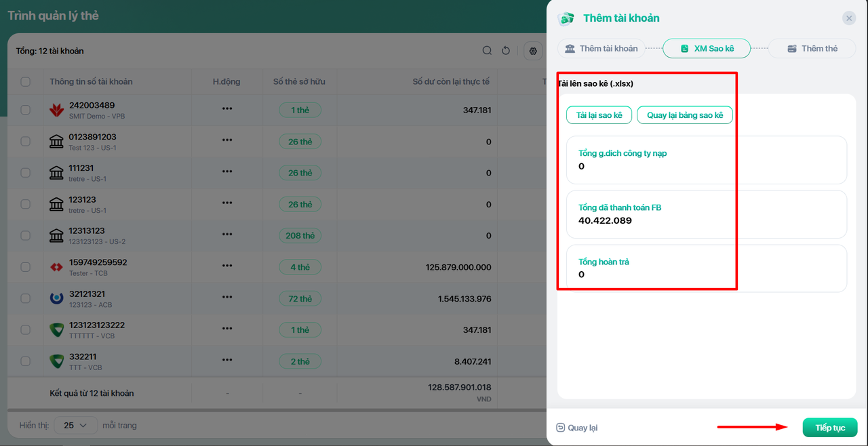
Task: Click the Vietcombank logo for account 332211
Action: pyautogui.click(x=57, y=361)
